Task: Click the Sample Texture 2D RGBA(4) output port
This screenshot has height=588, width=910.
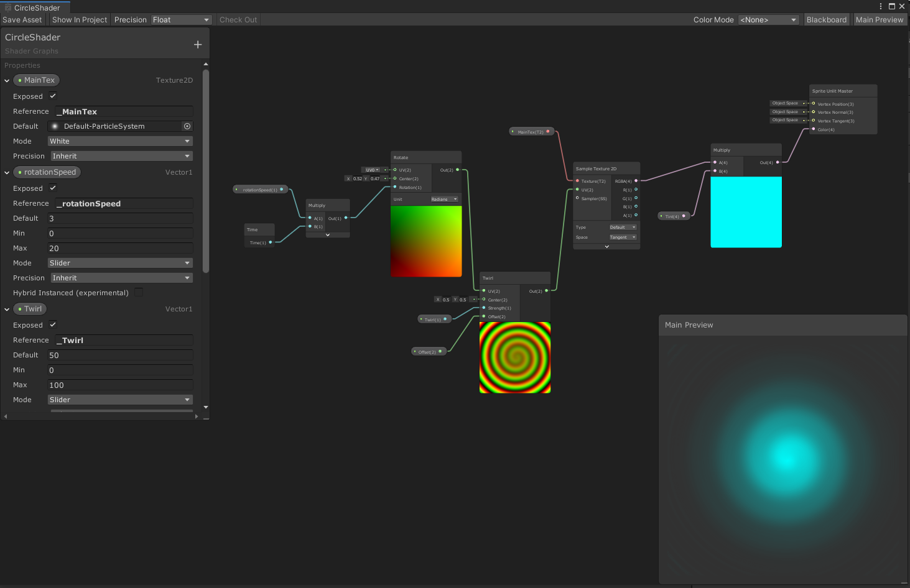Action: point(636,181)
